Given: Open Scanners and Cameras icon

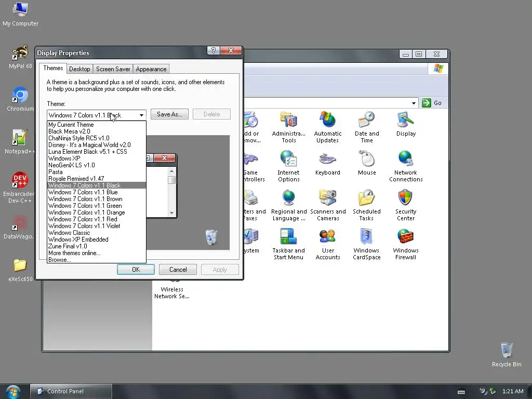Looking at the screenshot, I should pyautogui.click(x=328, y=205).
